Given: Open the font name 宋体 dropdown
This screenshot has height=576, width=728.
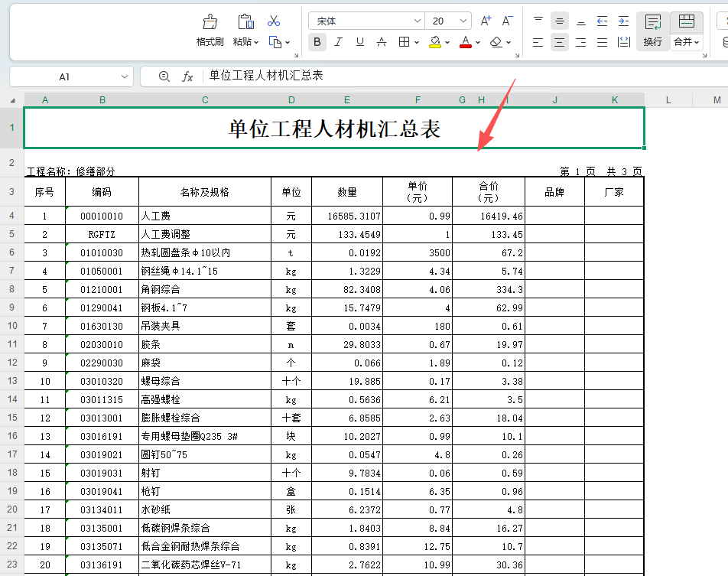Looking at the screenshot, I should (417, 21).
